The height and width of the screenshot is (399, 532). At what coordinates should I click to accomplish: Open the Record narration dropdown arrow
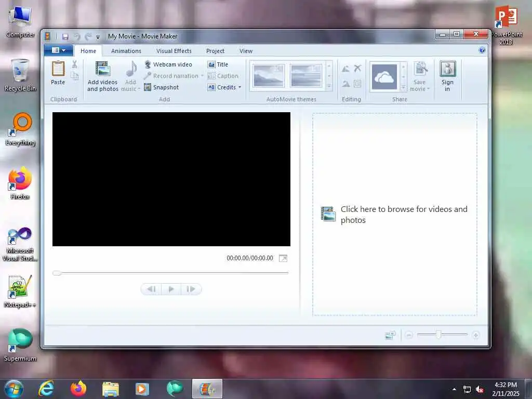tap(202, 76)
